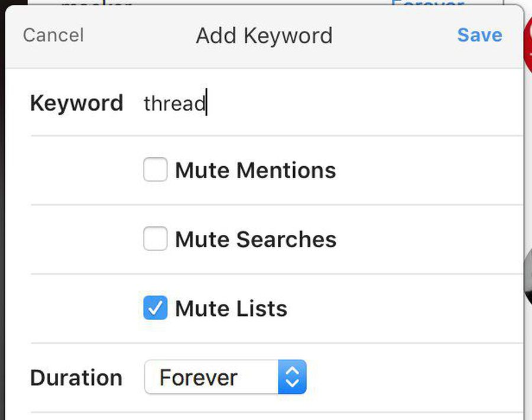
Task: Click the blue up-down arrows on Duration
Action: tap(292, 377)
